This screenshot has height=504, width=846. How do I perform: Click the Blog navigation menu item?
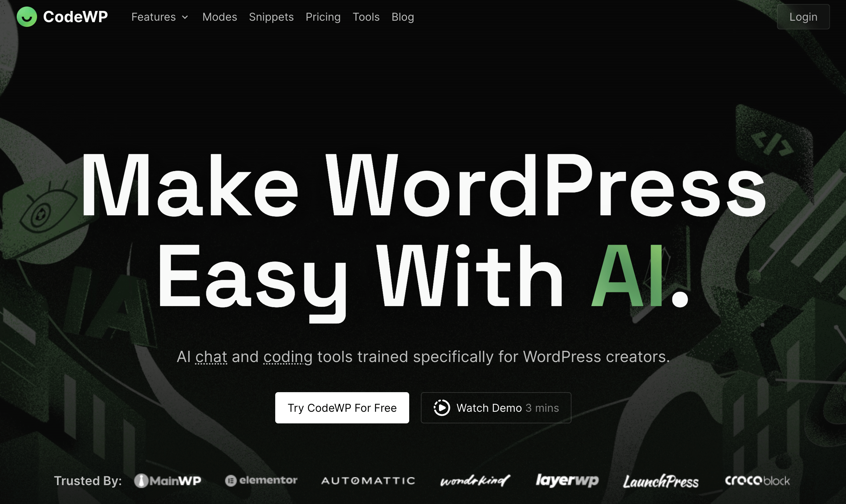click(x=403, y=17)
